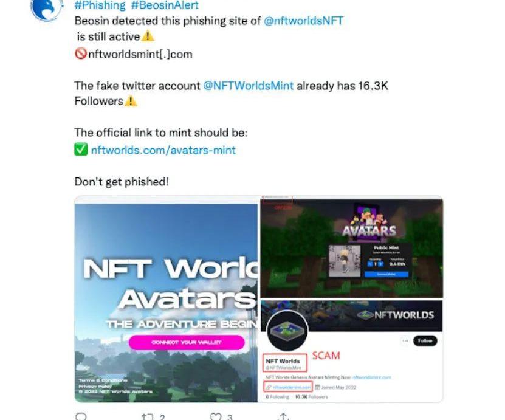This screenshot has height=420, width=505.
Task: Like the tweet with the heart icon
Action: pos(216,417)
